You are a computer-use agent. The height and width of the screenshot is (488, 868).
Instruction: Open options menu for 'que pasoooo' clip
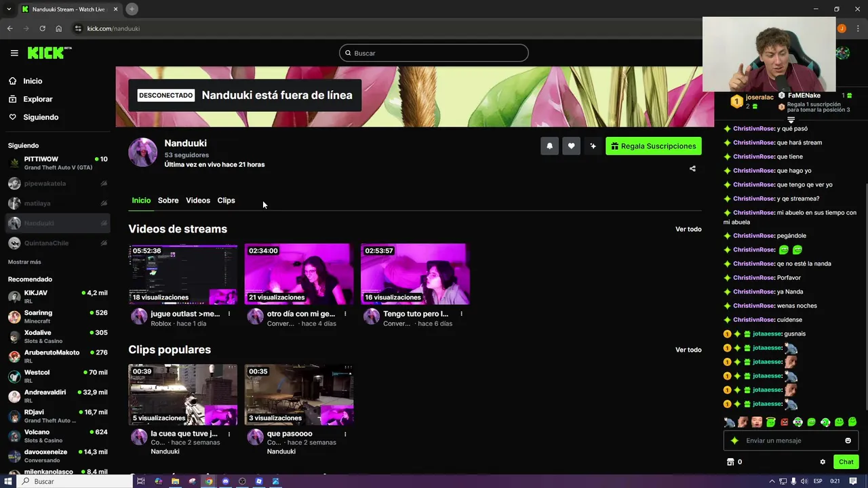point(345,434)
